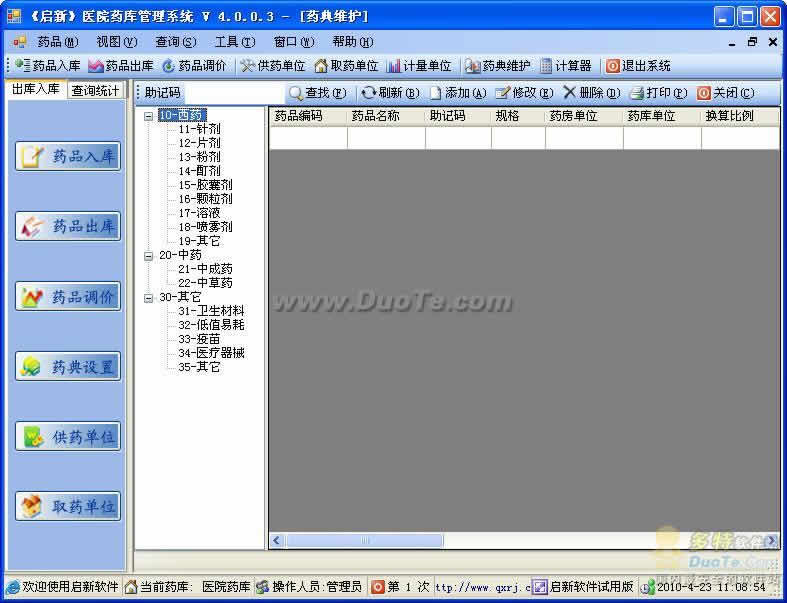Click the large 药品入库 sidebar button
Screen dimensions: 787x603
coord(68,156)
